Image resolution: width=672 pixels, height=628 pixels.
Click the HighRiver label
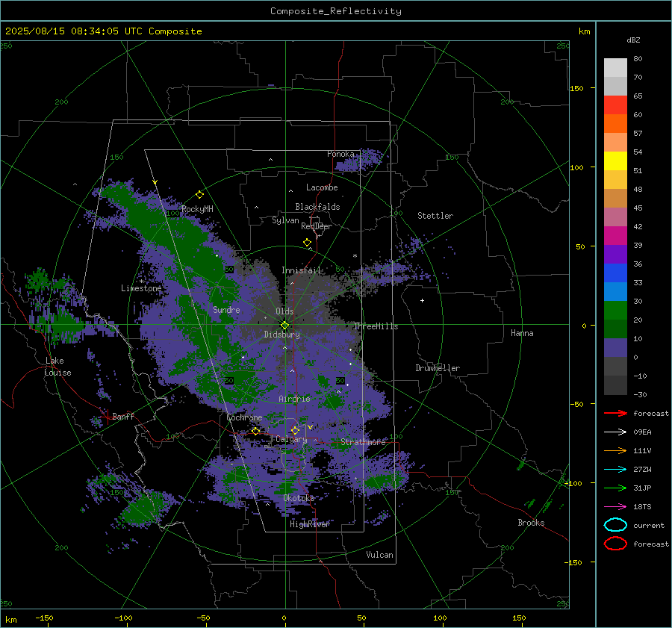[x=310, y=524]
